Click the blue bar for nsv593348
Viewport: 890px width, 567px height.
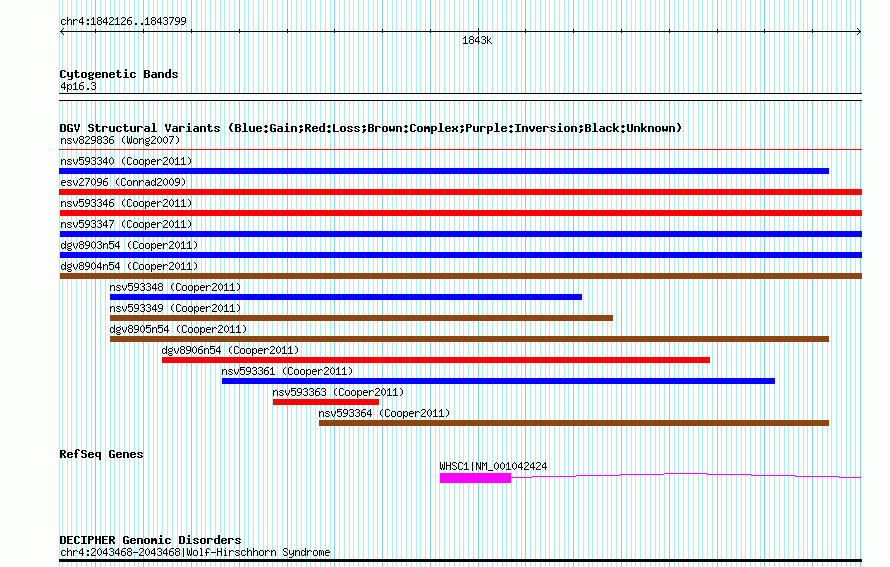346,297
